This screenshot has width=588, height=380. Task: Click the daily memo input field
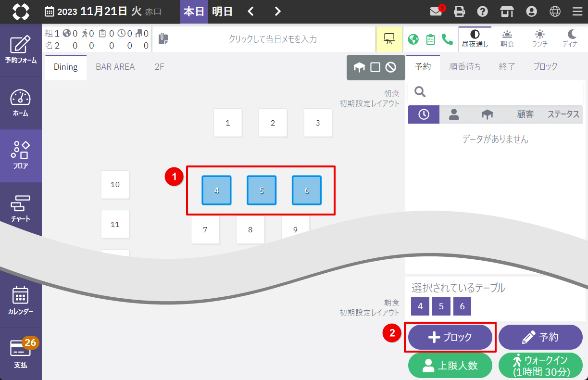click(273, 39)
